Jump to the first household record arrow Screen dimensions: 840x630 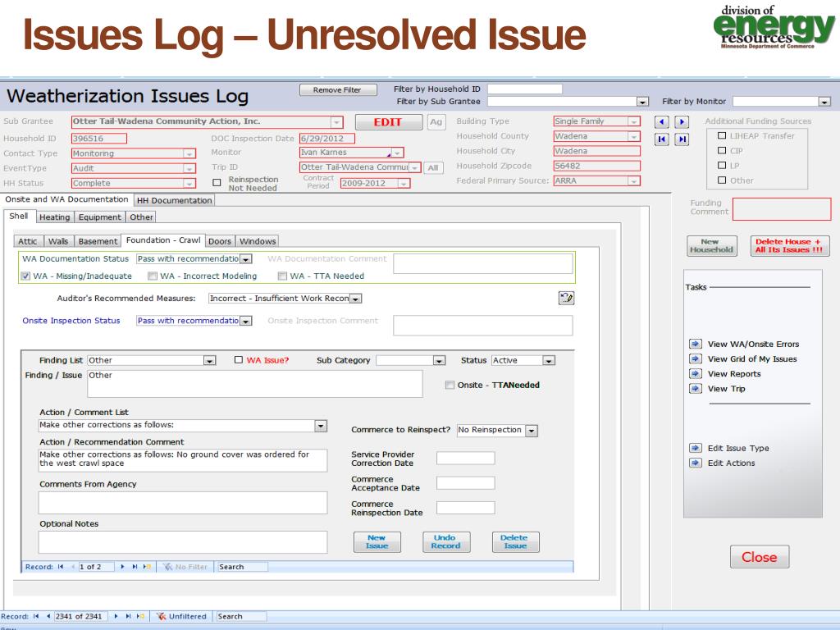coord(660,139)
